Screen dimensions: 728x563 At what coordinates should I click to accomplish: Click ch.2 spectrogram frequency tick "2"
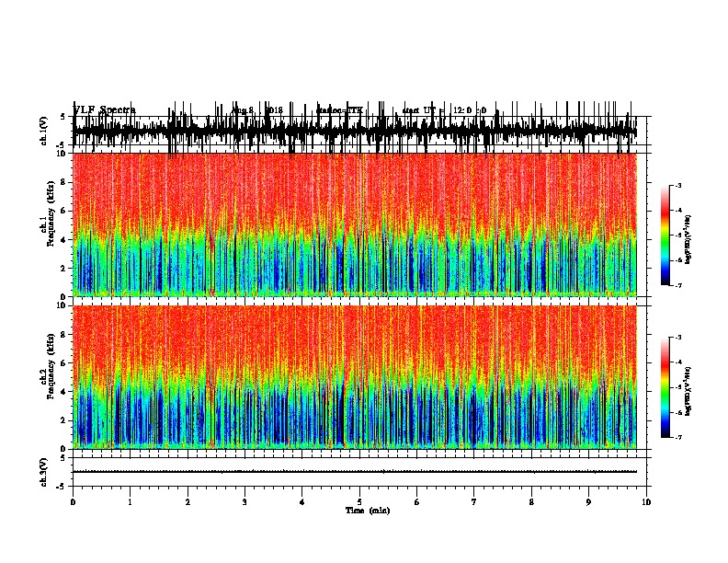[x=64, y=420]
